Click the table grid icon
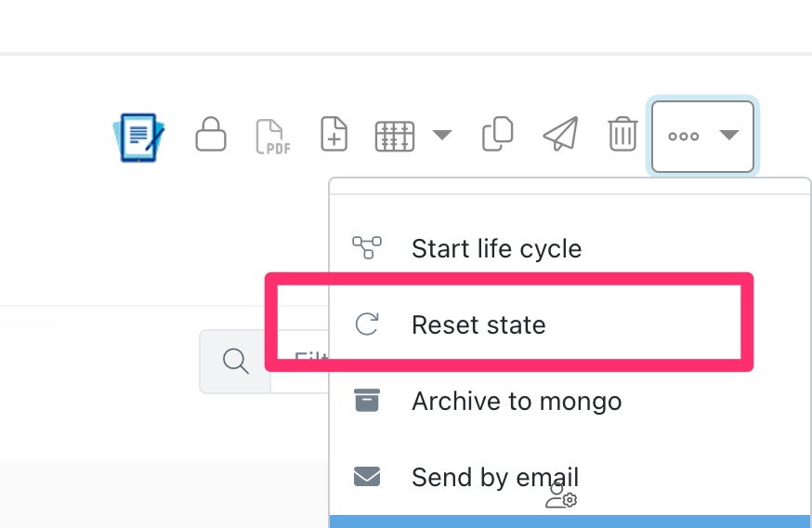Screen dimensions: 812x528 tap(394, 137)
